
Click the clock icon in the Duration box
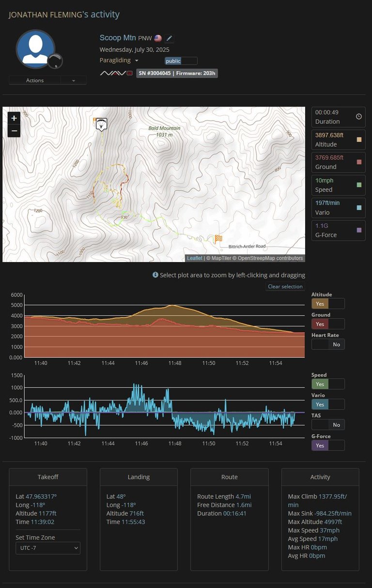[x=359, y=117]
